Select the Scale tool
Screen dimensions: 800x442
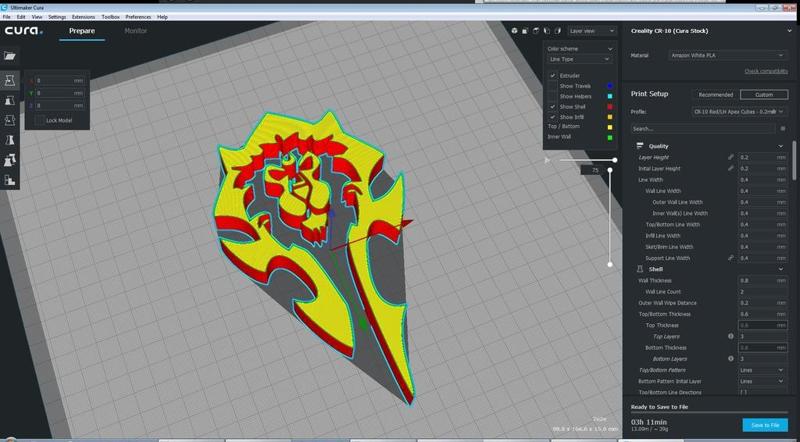click(10, 101)
